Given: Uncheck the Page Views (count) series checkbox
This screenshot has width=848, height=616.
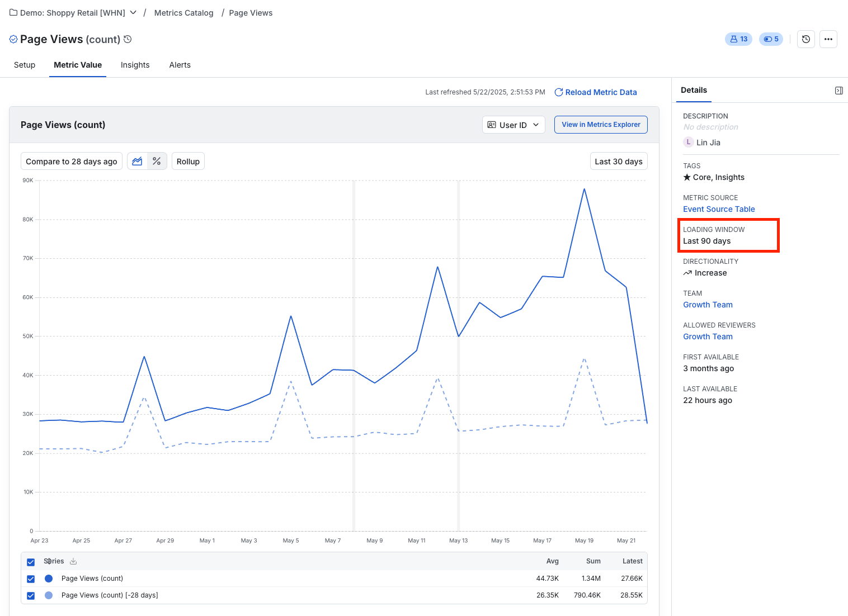Looking at the screenshot, I should point(31,579).
